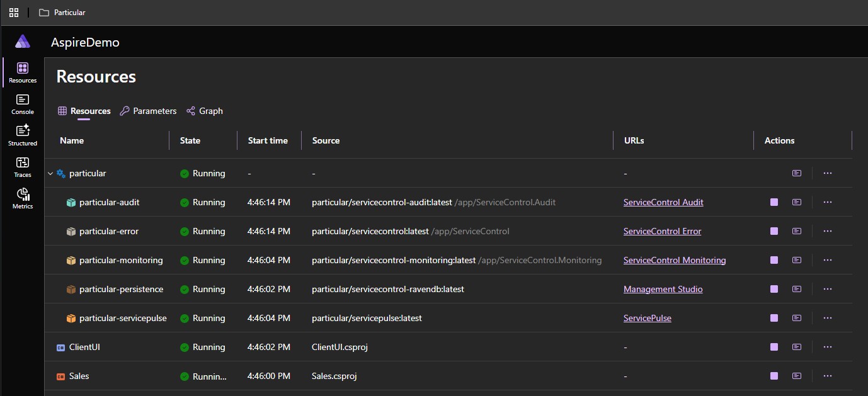The image size is (868, 396).
Task: Click the ClientUI.csproj source cell
Action: (x=340, y=347)
